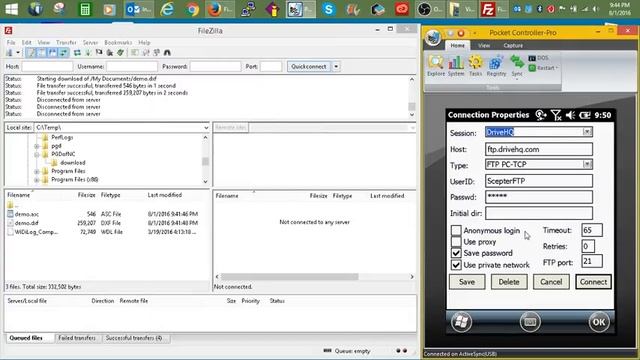Image resolution: width=640 pixels, height=360 pixels.
Task: Expand Program Files folder in local tree
Action: (x=37, y=171)
